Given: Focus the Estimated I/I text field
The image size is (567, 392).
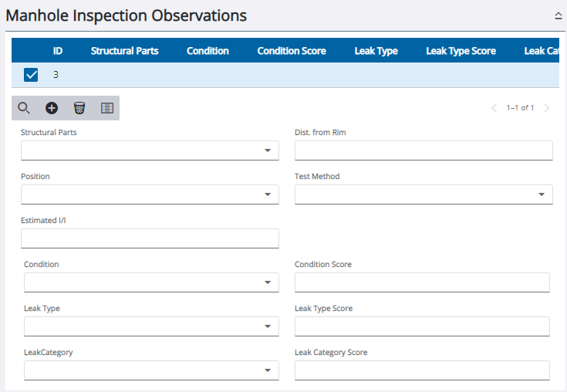Looking at the screenshot, I should click(x=150, y=238).
